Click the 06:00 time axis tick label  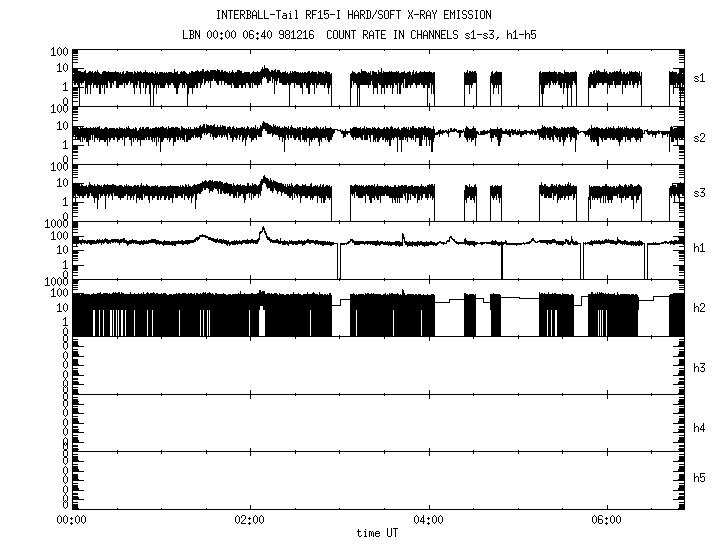(607, 520)
